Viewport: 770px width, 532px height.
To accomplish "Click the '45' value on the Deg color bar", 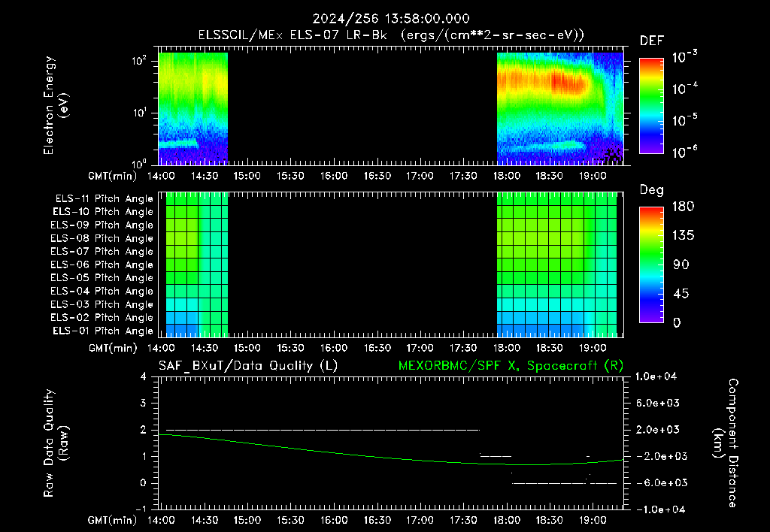I will coord(681,294).
